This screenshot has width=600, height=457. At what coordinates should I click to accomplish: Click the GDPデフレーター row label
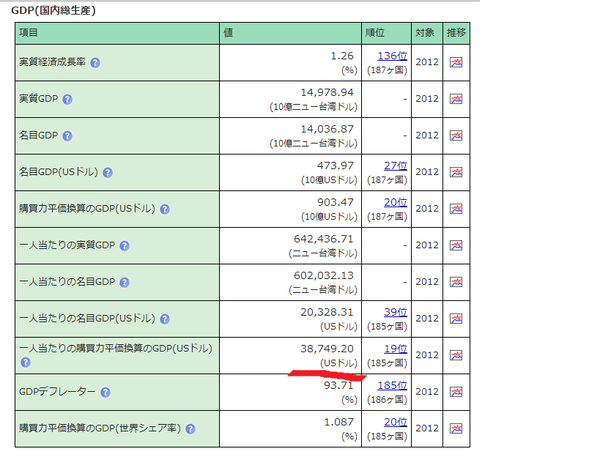point(57,392)
